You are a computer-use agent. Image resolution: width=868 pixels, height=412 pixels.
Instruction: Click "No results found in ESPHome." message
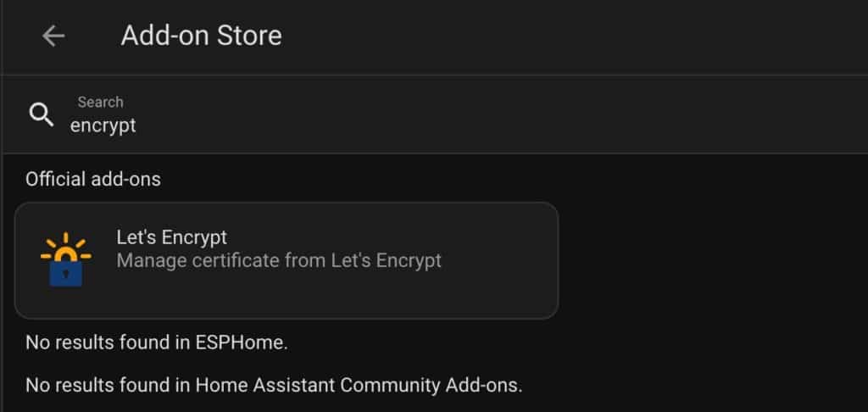click(157, 342)
